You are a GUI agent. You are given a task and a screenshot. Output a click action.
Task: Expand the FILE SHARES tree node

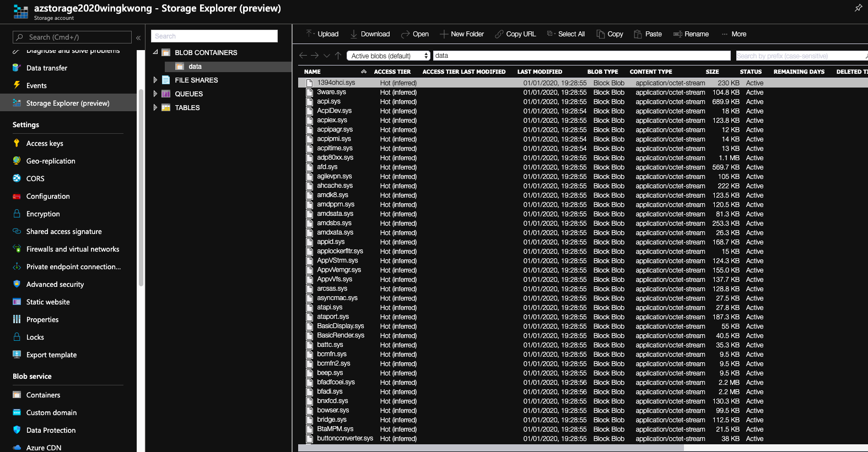coord(155,80)
